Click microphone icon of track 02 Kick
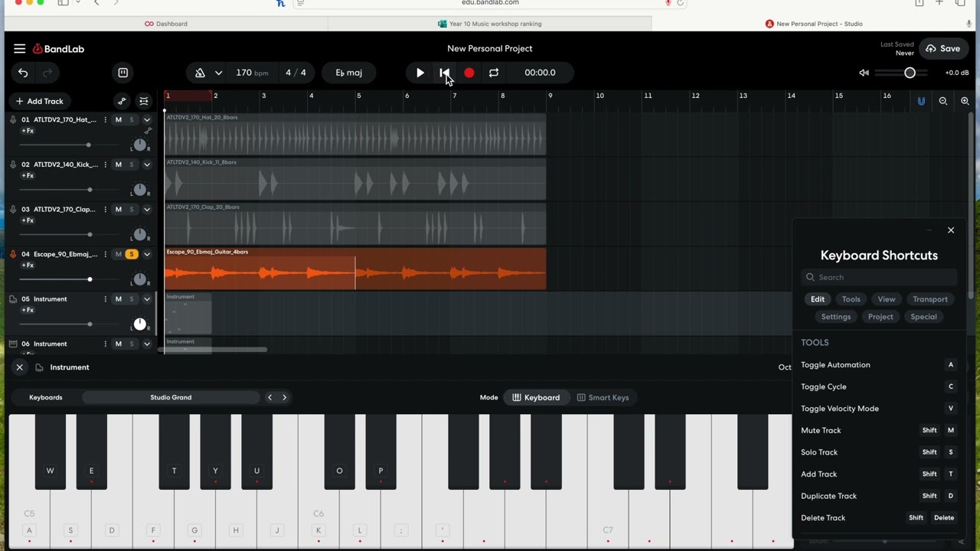 [x=13, y=165]
